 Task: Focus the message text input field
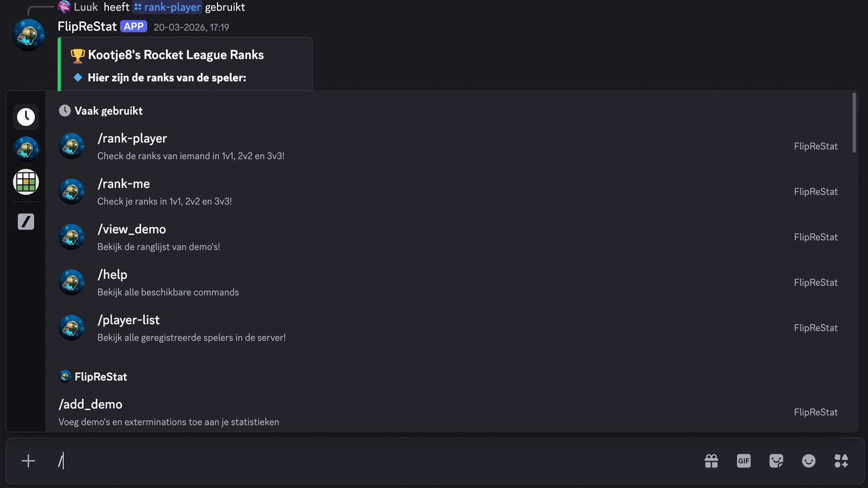(x=362, y=461)
